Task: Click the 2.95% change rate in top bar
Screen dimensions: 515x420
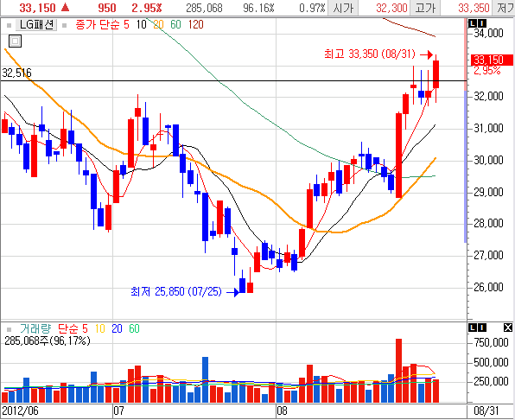Action: pyautogui.click(x=147, y=8)
